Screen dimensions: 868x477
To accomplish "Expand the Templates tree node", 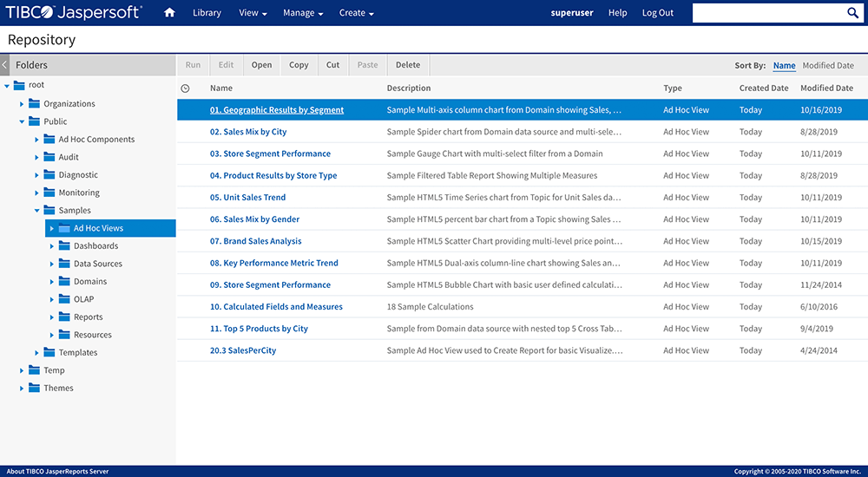I will (x=36, y=352).
